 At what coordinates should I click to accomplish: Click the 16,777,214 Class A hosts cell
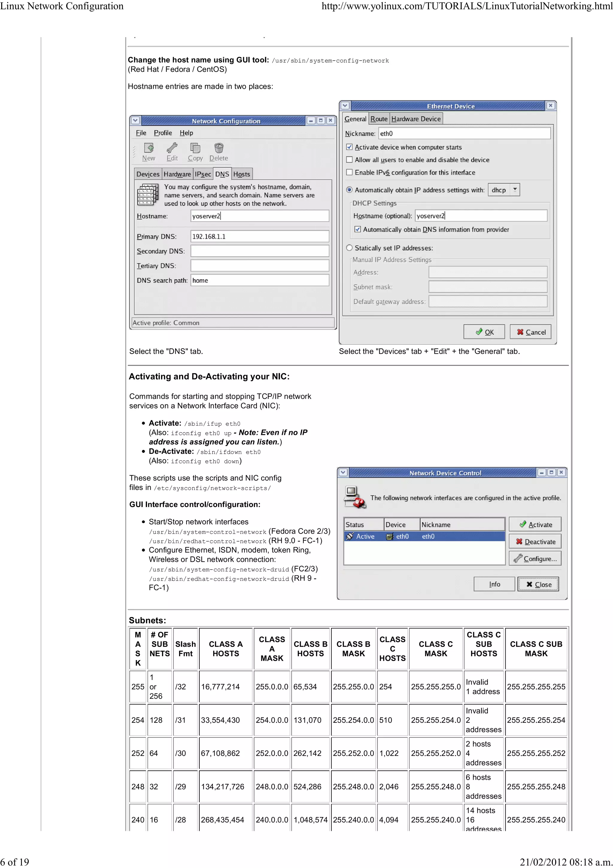(226, 686)
